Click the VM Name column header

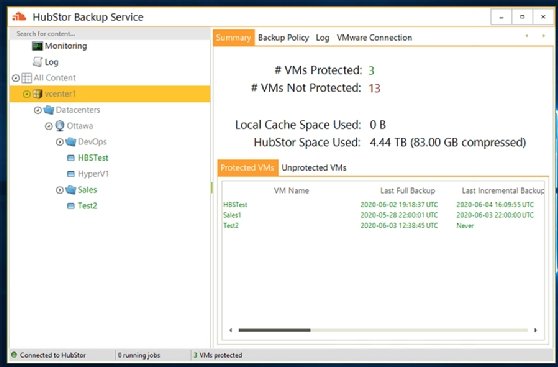(x=291, y=191)
